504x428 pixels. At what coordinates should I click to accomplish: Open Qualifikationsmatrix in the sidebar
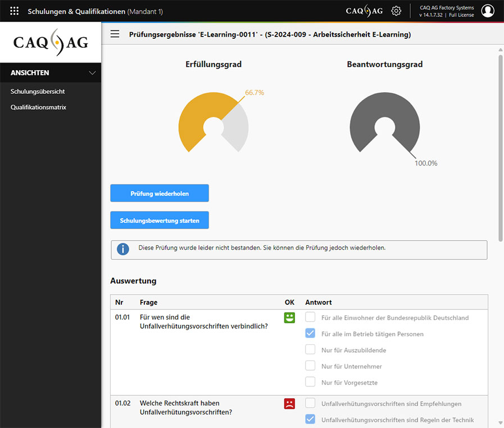pyautogui.click(x=38, y=107)
